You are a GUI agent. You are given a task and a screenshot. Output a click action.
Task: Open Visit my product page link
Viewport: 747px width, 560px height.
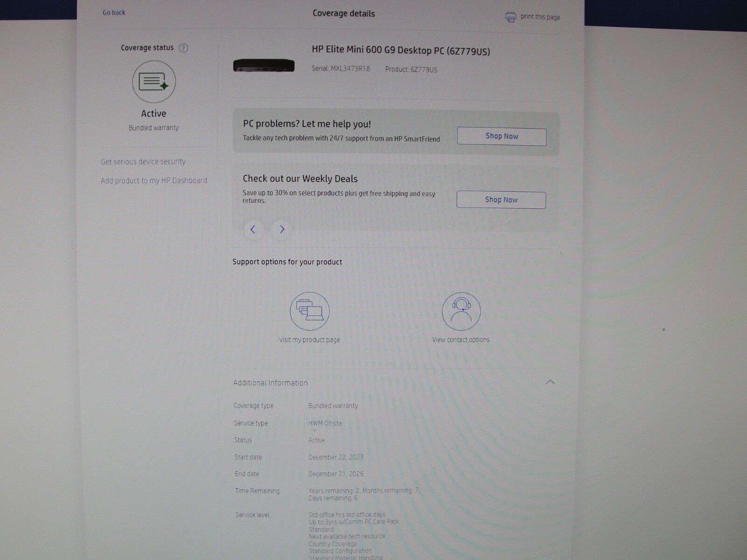coord(310,340)
